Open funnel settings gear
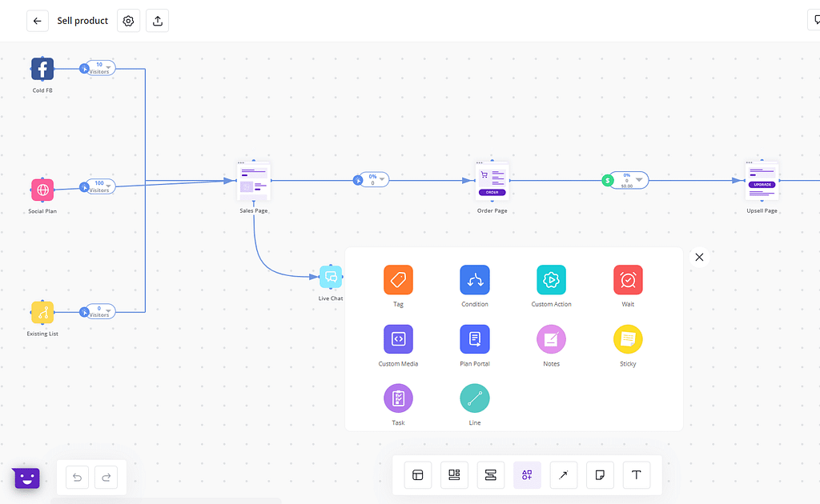 pos(128,21)
